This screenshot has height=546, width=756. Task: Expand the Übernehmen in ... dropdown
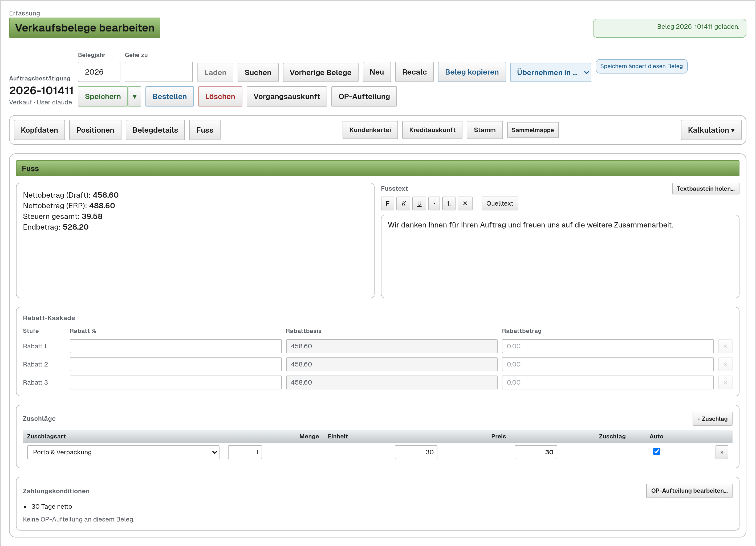(551, 72)
